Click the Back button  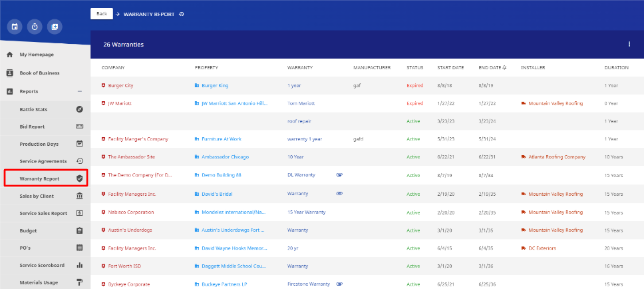[102, 13]
